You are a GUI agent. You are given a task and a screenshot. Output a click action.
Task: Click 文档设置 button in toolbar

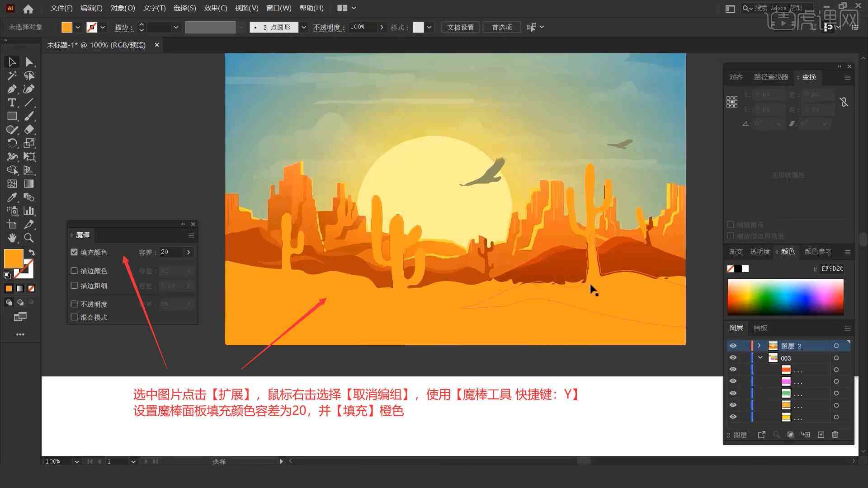pos(464,27)
